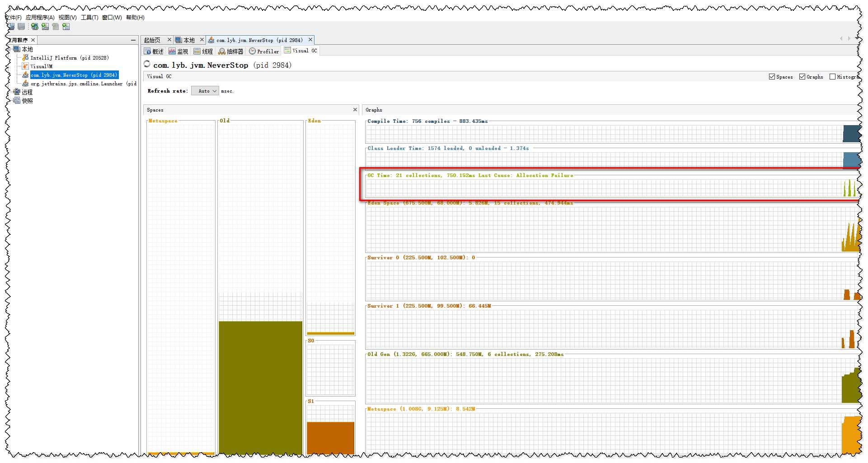Uncheck the Graphs checkbox
The width and height of the screenshot is (868, 463).
(802, 77)
